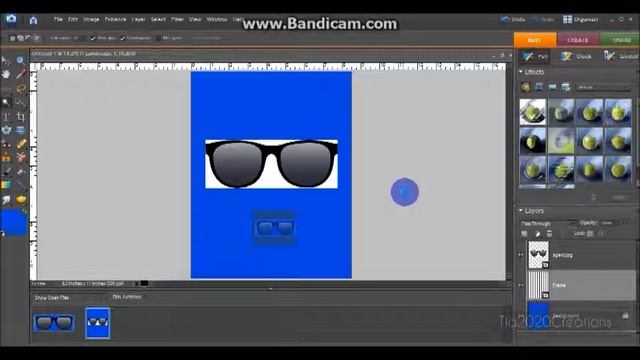
Task: Select the Straighten tool
Action: click(20, 130)
